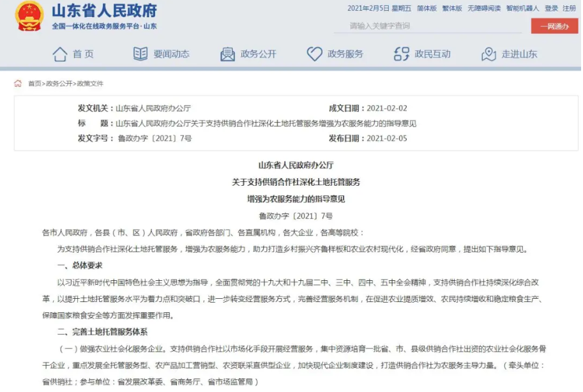This screenshot has width=583, height=392.
Task: Switch to 繁体版 language version
Action: pos(453,8)
